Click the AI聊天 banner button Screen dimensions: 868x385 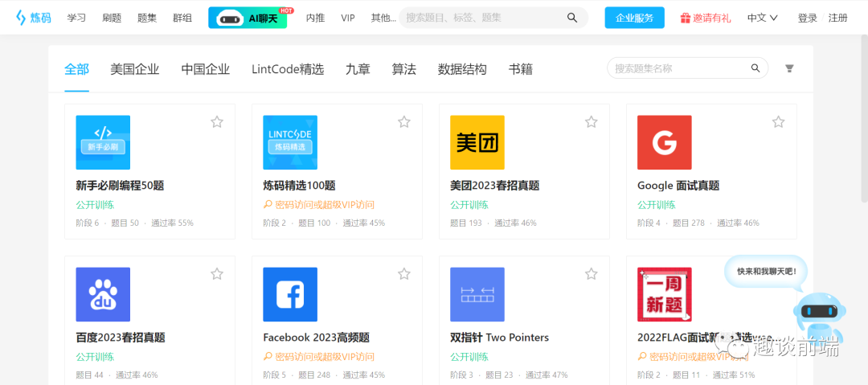248,18
